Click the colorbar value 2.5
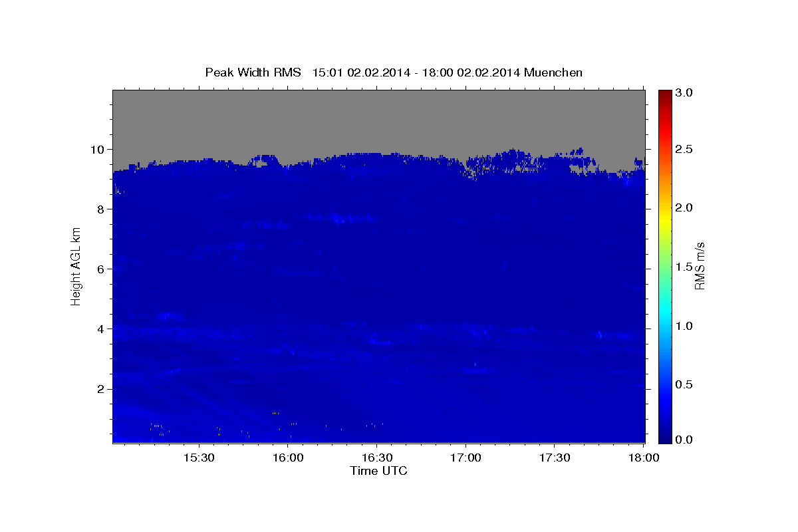 [685, 150]
